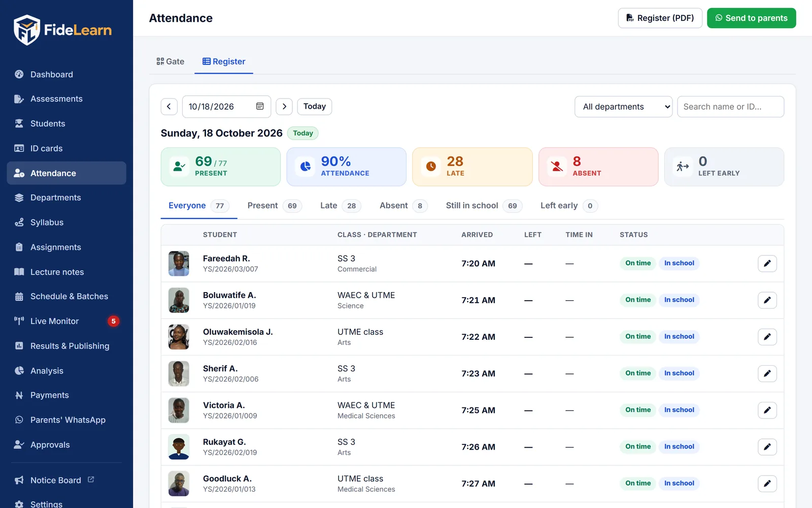Click the Analysis pie chart icon

pyautogui.click(x=19, y=371)
